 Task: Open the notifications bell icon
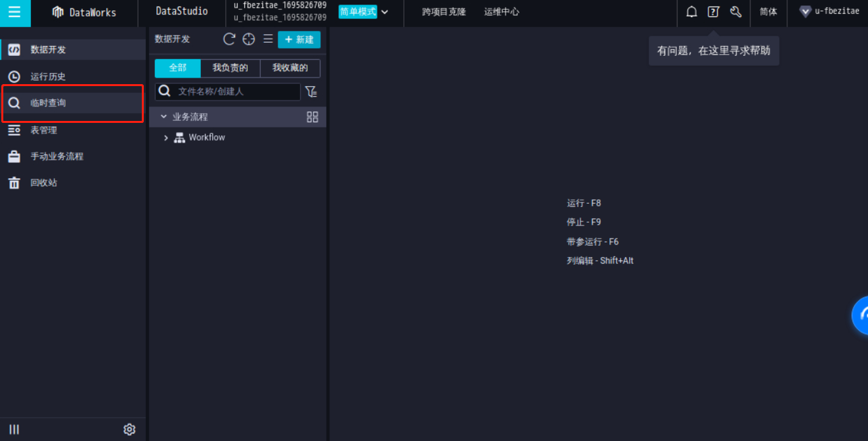click(x=691, y=11)
